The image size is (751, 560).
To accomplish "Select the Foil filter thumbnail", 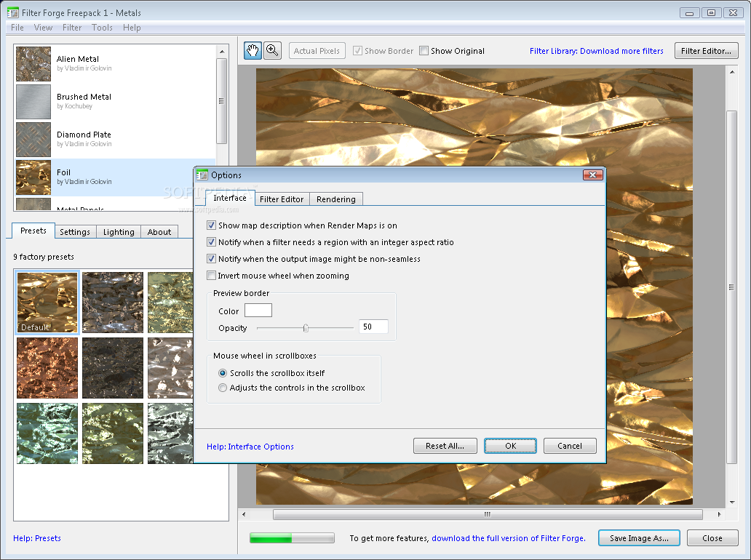I will (33, 177).
